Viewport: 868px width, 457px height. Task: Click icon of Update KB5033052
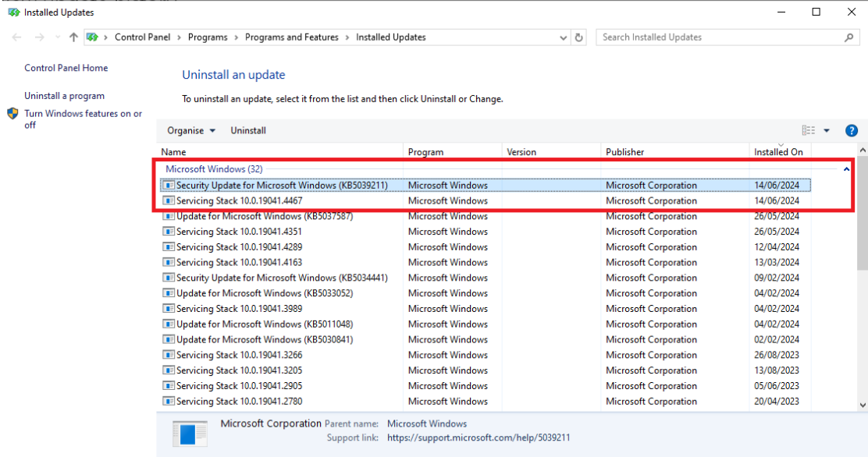tap(169, 293)
